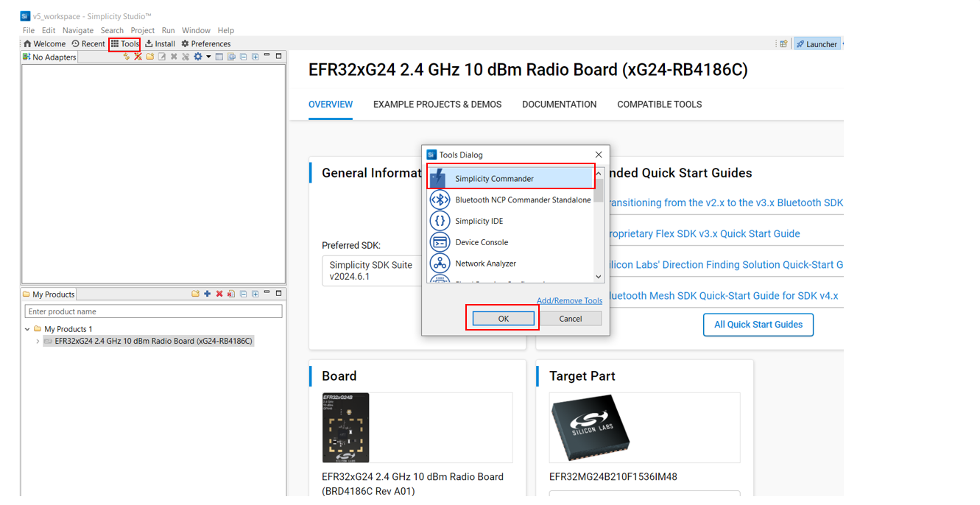Open adapter configuration via the gear icon
Image resolution: width=980 pixels, height=505 pixels.
pyautogui.click(x=197, y=56)
